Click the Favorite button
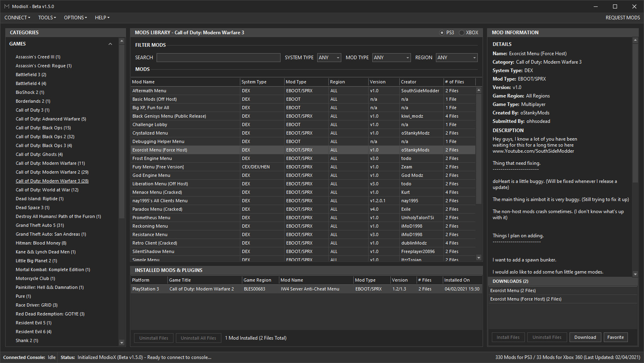This screenshot has width=644, height=363. (x=615, y=337)
